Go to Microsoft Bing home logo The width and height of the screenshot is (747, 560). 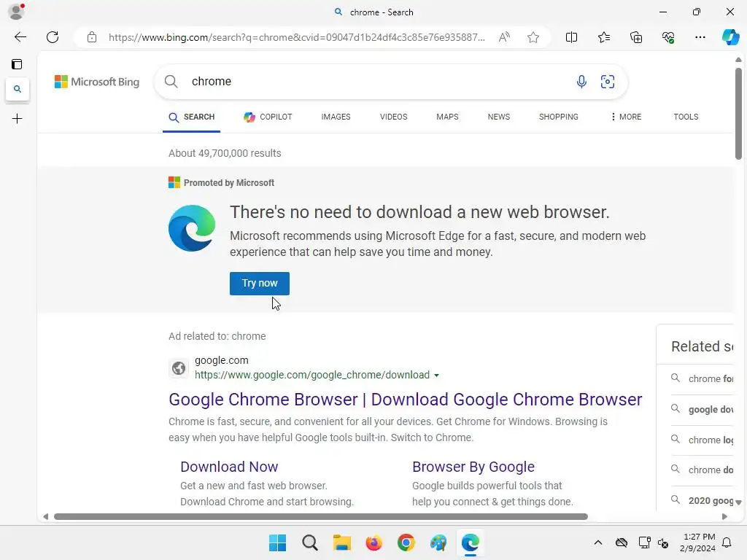[x=97, y=82]
